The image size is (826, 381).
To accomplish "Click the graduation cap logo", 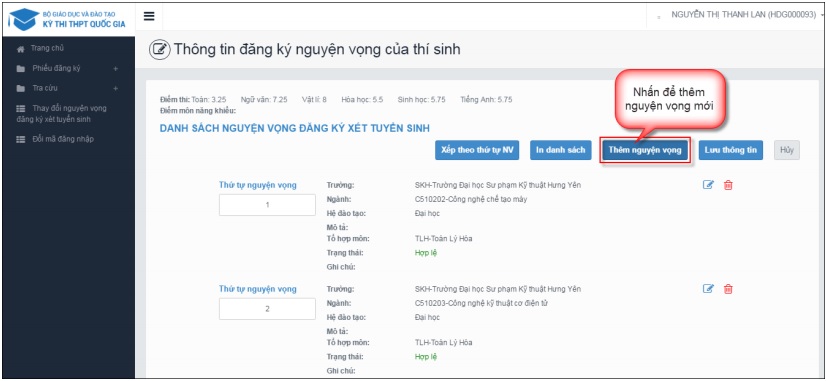I will pyautogui.click(x=24, y=19).
